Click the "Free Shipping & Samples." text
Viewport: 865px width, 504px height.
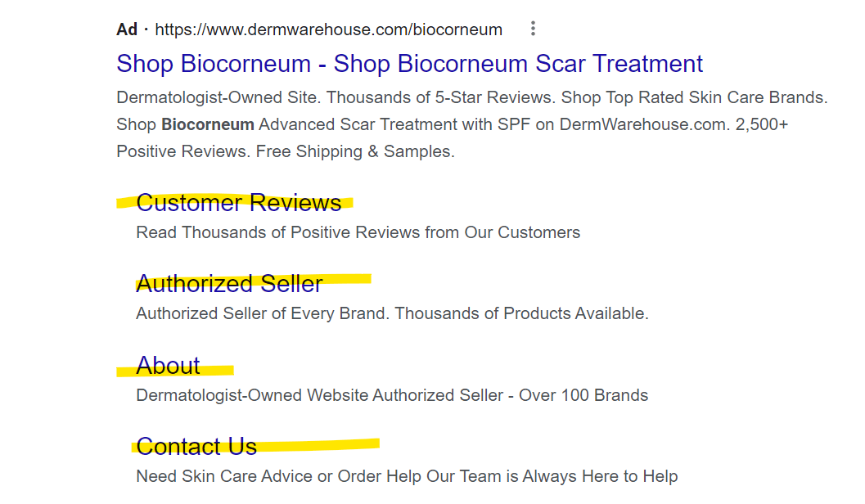tap(355, 152)
